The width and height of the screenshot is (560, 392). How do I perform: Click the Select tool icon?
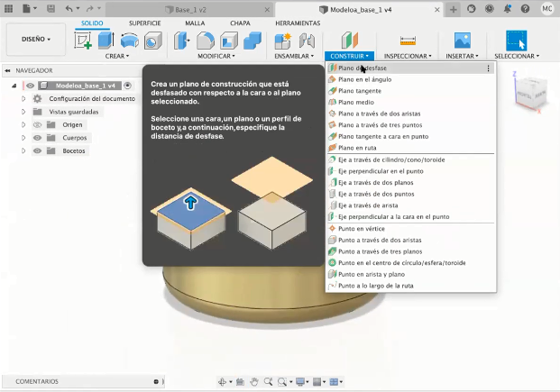516,41
